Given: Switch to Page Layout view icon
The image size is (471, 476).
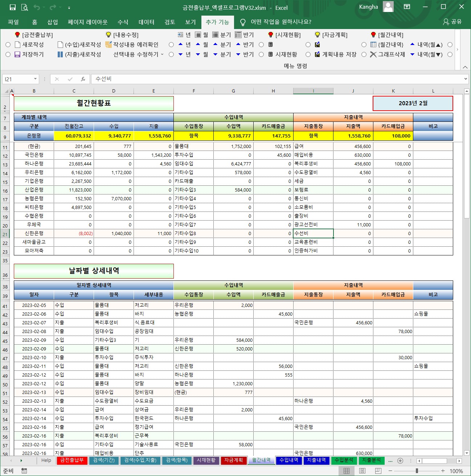Looking at the screenshot, I should pyautogui.click(x=362, y=471).
